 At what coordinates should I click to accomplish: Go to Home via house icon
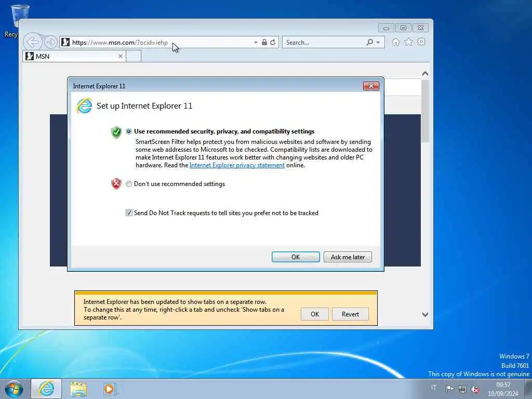click(x=395, y=42)
